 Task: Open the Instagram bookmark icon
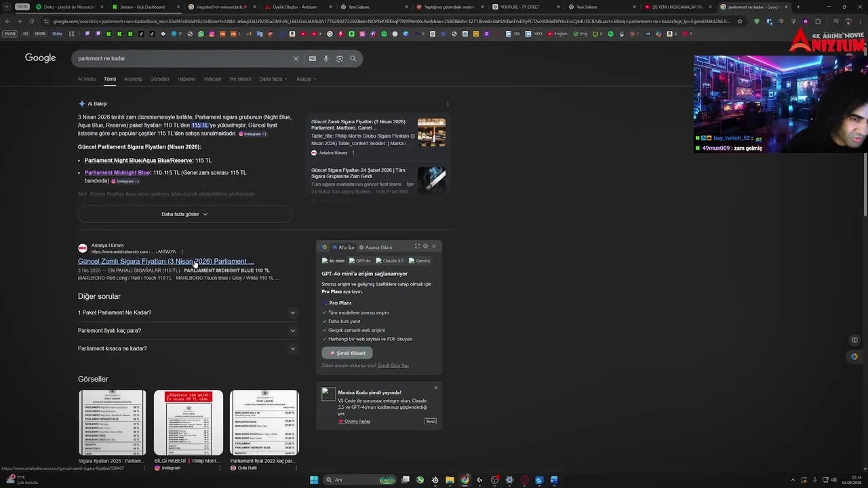point(212,34)
